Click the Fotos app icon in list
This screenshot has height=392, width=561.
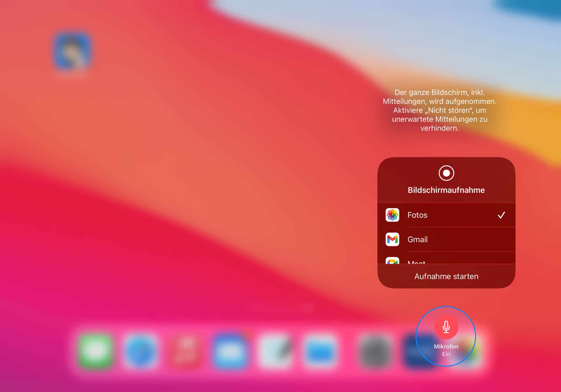(x=392, y=215)
